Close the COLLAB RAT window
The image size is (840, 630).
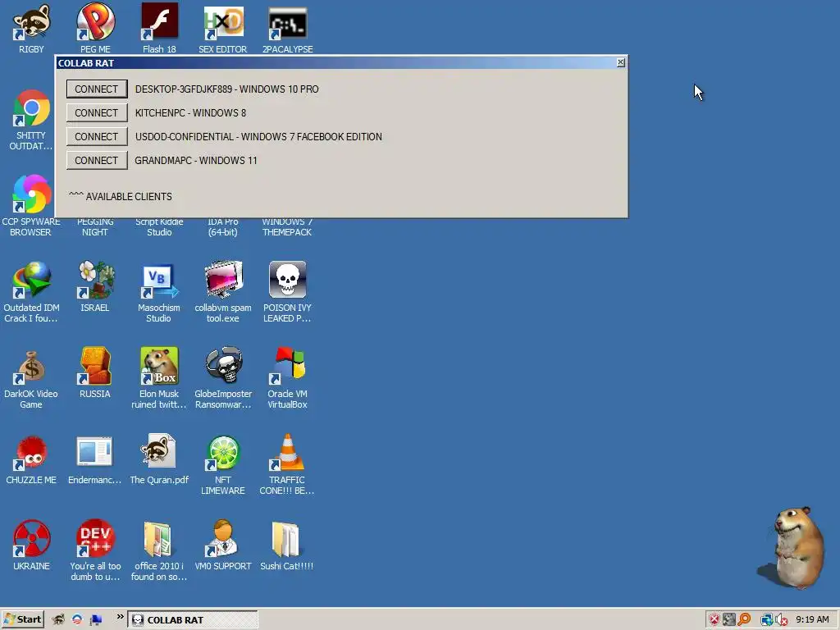[x=620, y=62]
